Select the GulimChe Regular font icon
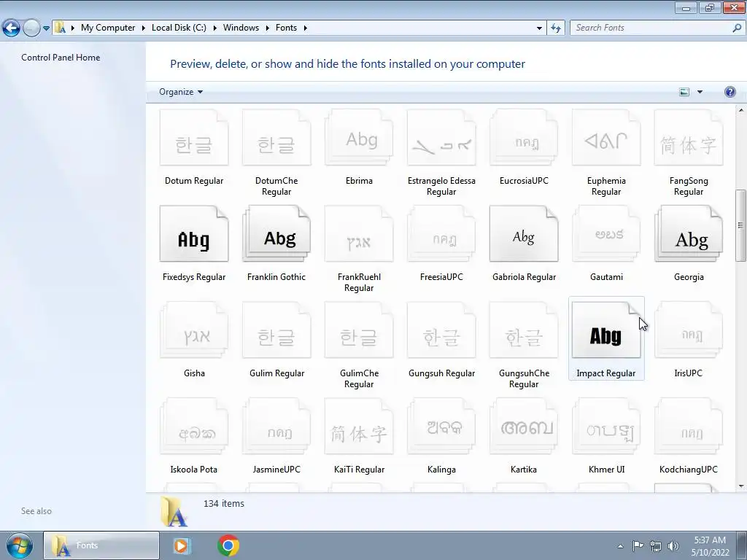747x560 pixels. (359, 330)
